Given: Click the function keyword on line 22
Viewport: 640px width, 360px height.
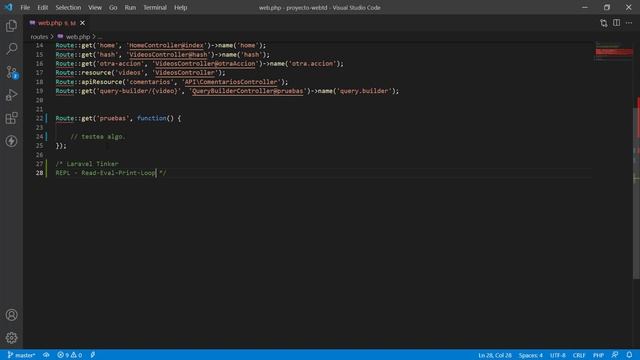Looking at the screenshot, I should (x=151, y=118).
